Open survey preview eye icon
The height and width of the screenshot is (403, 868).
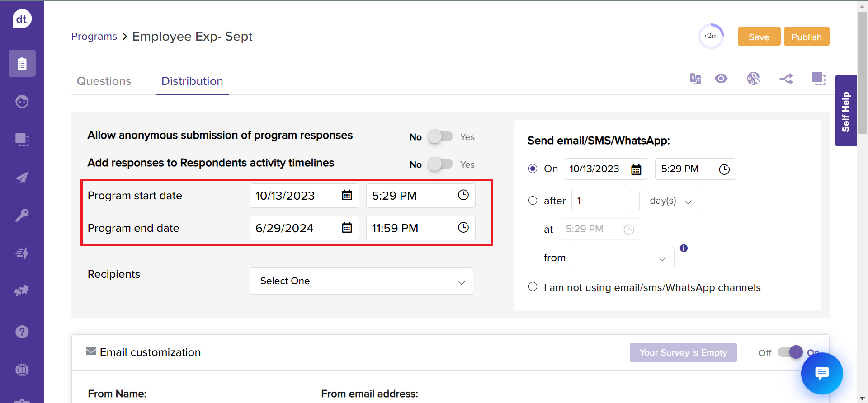click(721, 79)
